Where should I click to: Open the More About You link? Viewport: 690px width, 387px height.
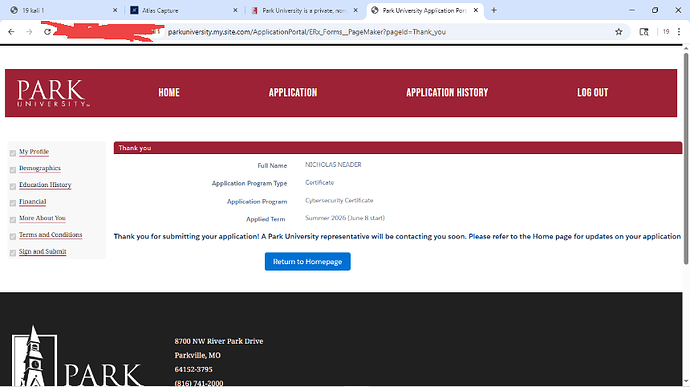tap(42, 218)
